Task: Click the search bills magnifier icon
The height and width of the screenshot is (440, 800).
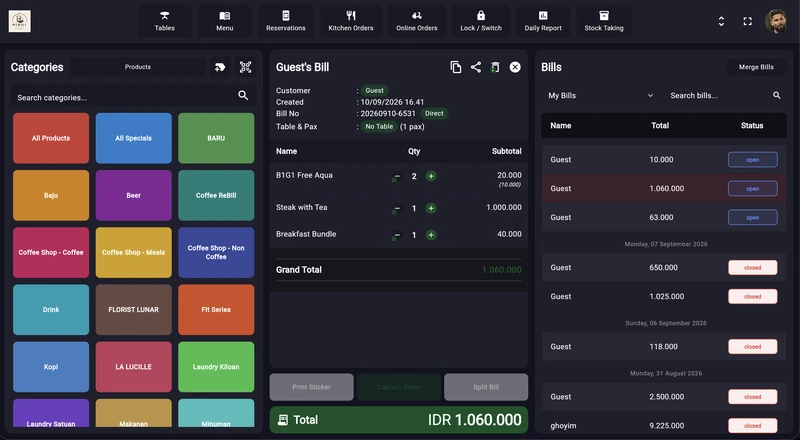Action: [x=777, y=95]
